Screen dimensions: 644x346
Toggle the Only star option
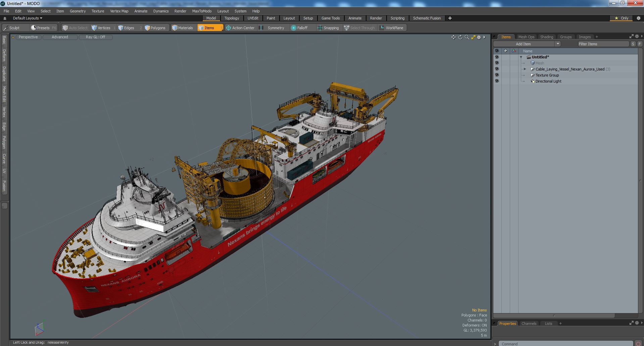click(x=622, y=18)
